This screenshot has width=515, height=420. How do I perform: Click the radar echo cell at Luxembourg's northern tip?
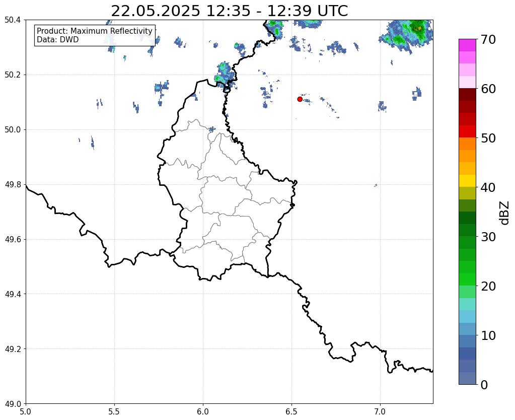(225, 76)
